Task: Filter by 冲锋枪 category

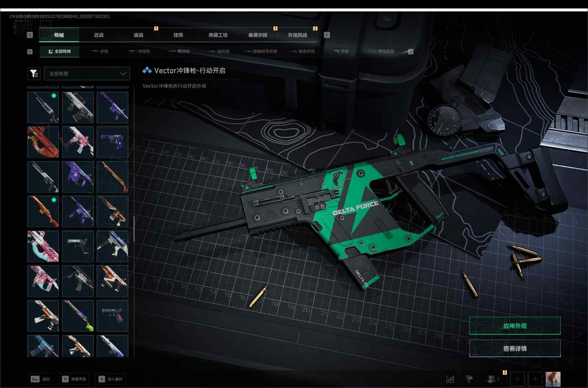Action: coord(139,51)
